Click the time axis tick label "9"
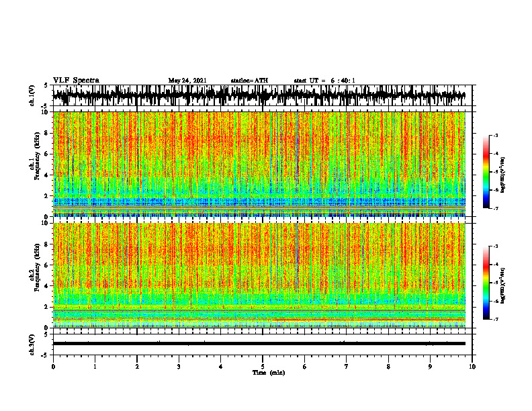 click(x=430, y=367)
